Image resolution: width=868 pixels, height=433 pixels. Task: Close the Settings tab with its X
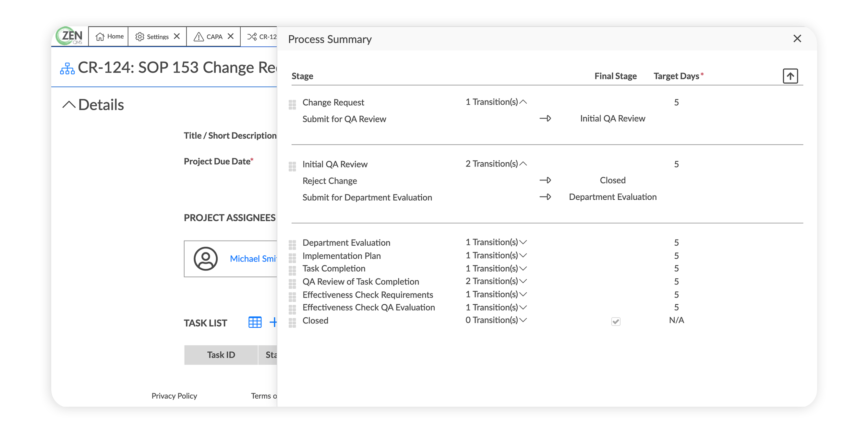pyautogui.click(x=176, y=36)
